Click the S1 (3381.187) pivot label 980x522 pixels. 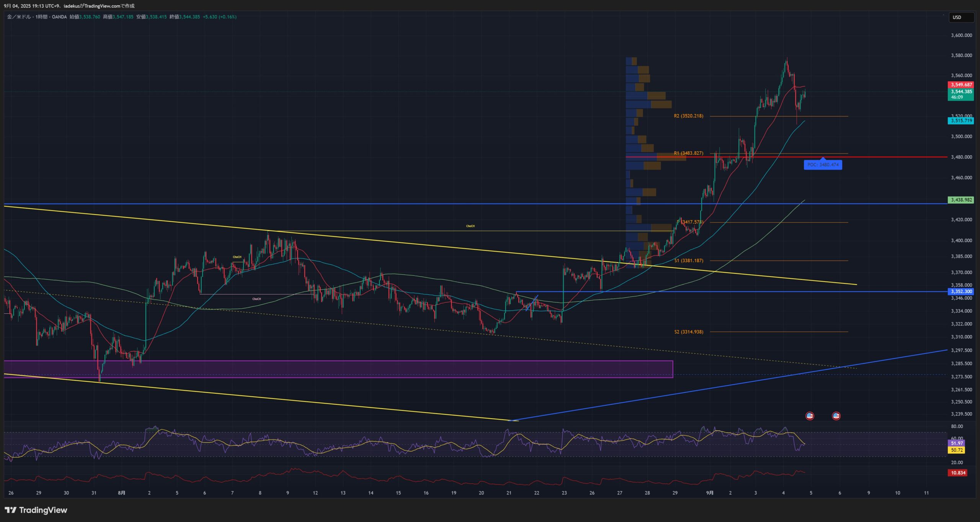click(689, 261)
